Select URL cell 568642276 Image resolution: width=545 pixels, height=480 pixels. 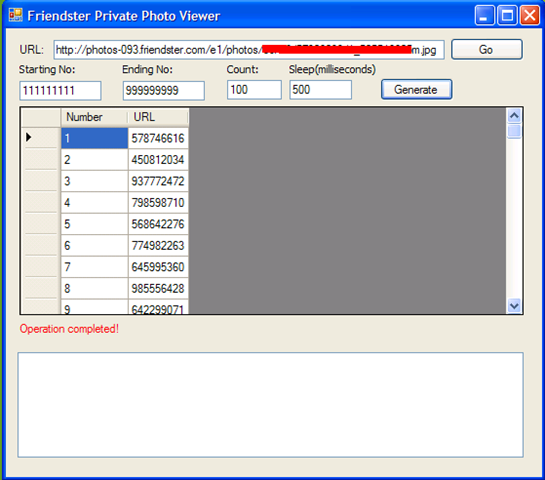[x=158, y=224]
